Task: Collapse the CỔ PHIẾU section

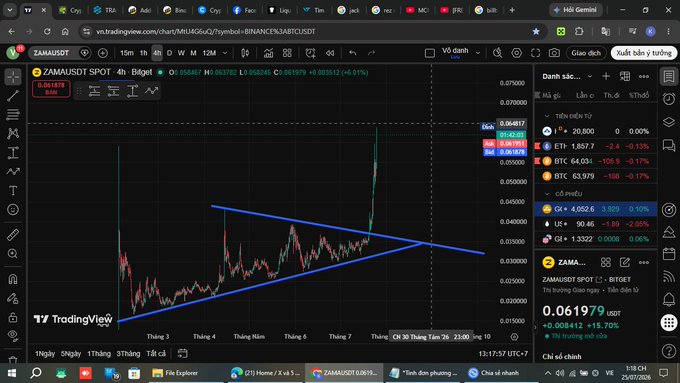Action: tap(546, 194)
